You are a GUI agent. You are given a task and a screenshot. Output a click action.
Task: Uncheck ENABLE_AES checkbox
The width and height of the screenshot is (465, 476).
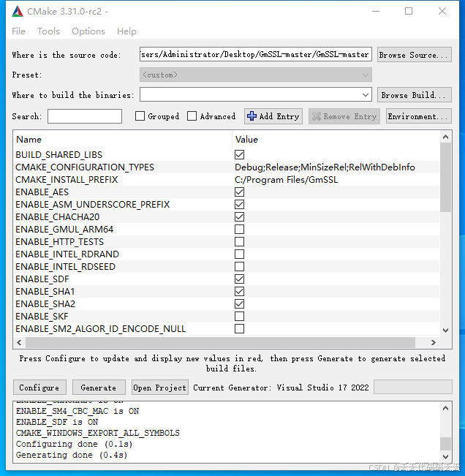(240, 192)
